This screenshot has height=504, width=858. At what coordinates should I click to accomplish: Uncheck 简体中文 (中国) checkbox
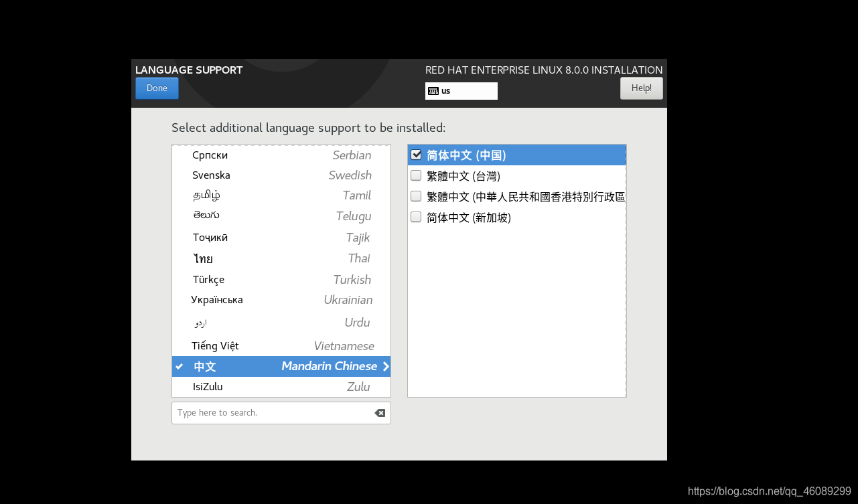416,155
